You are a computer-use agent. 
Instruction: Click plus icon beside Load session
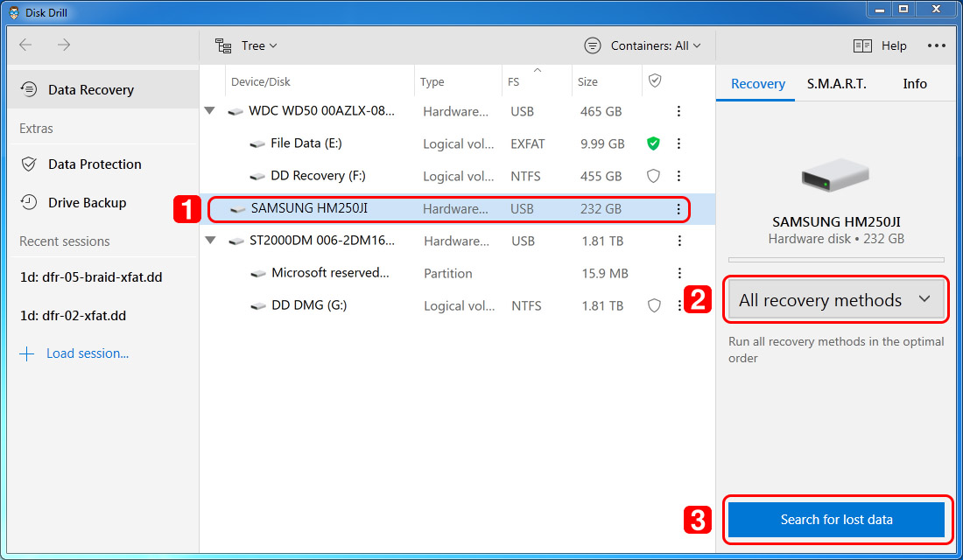pyautogui.click(x=27, y=353)
